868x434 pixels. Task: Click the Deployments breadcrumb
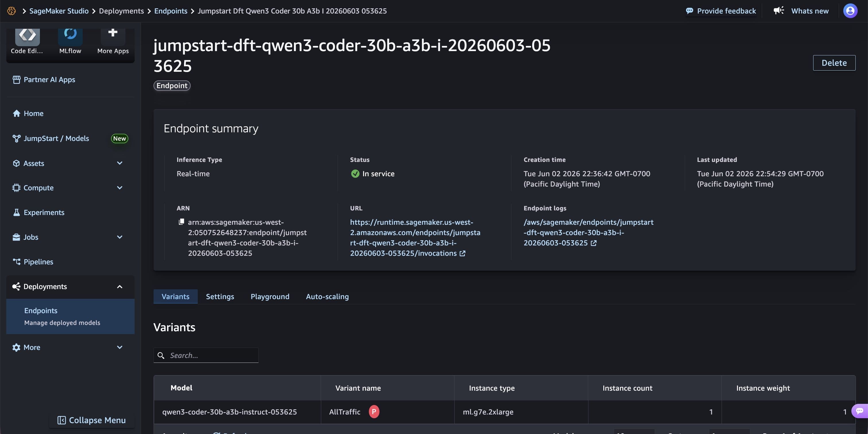tap(121, 11)
